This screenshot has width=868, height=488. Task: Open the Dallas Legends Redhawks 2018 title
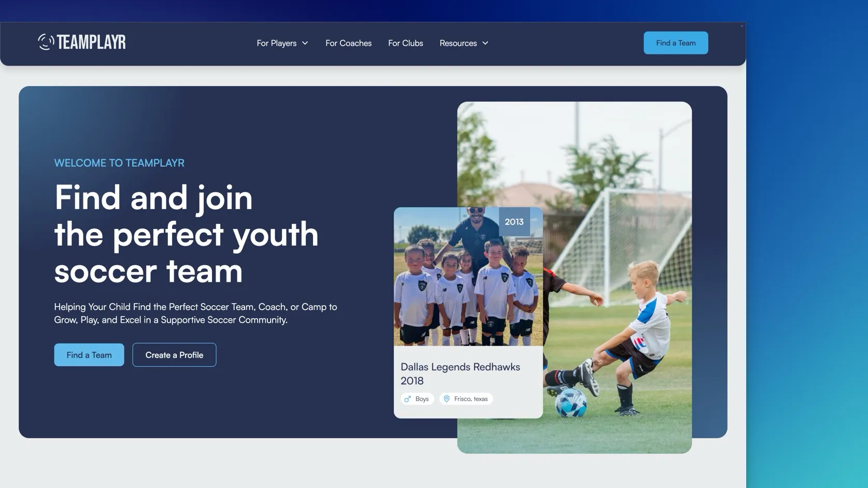[460, 374]
